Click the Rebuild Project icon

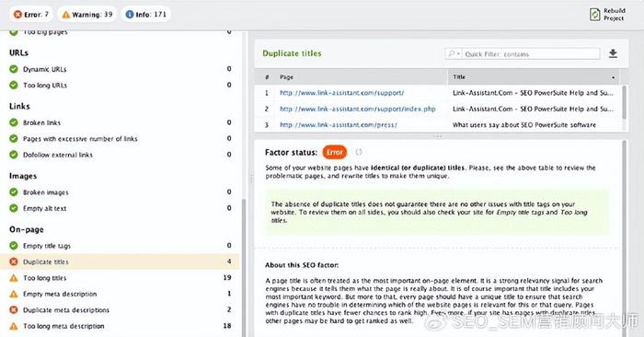click(594, 15)
